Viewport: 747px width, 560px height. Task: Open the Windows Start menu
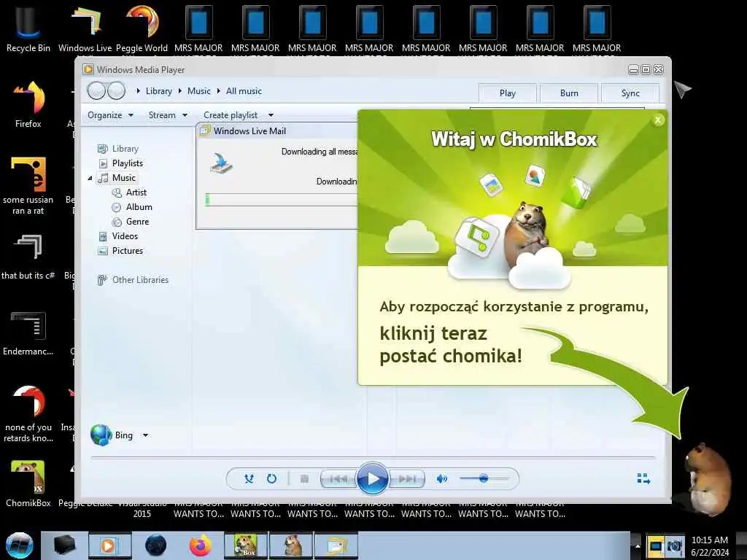19,545
